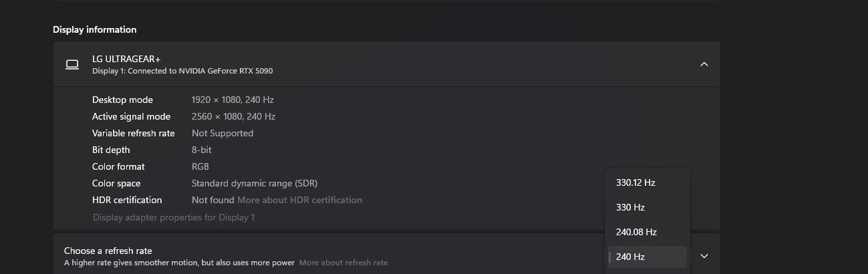
Task: Pick 240.08 Hz in the dropdown list
Action: 636,232
